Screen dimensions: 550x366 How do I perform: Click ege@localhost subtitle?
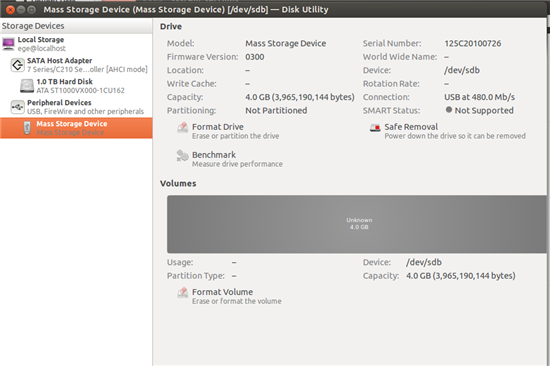coord(42,48)
